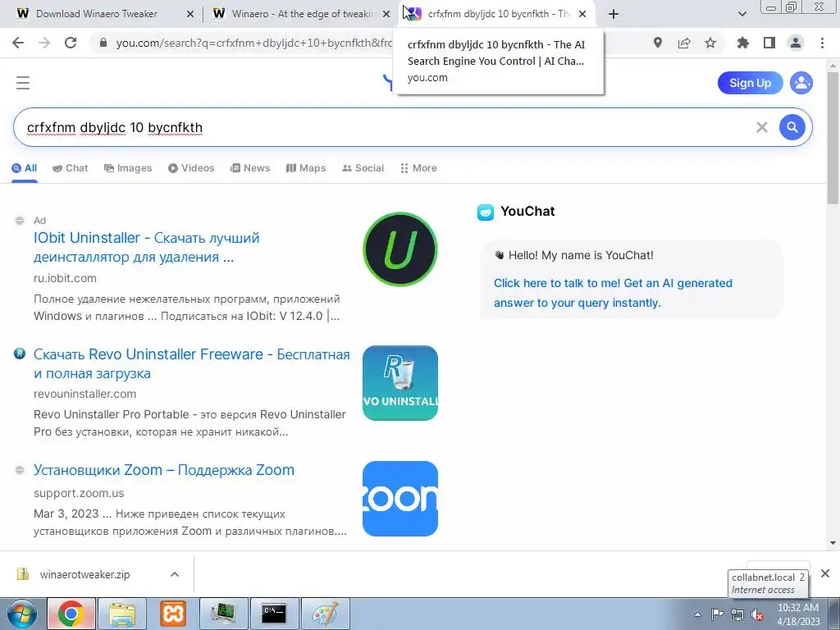Click the browser forward arrow

pos(44,43)
